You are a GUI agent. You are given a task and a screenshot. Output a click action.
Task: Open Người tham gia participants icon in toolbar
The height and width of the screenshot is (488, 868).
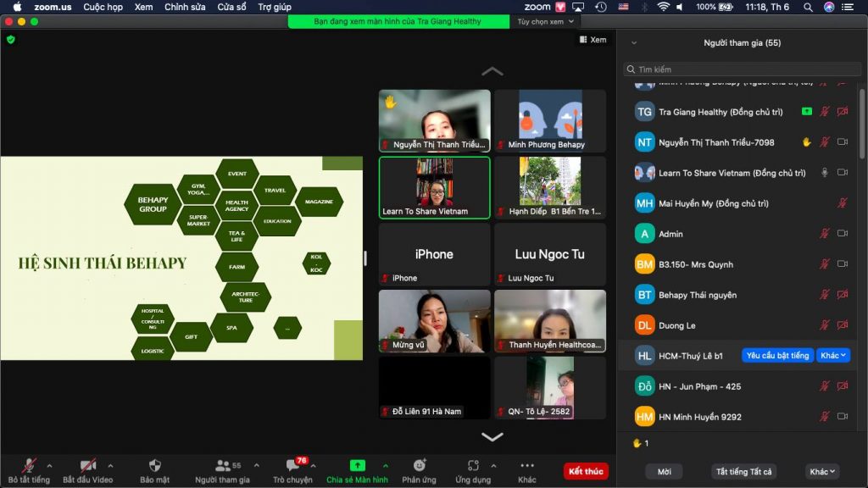point(223,465)
